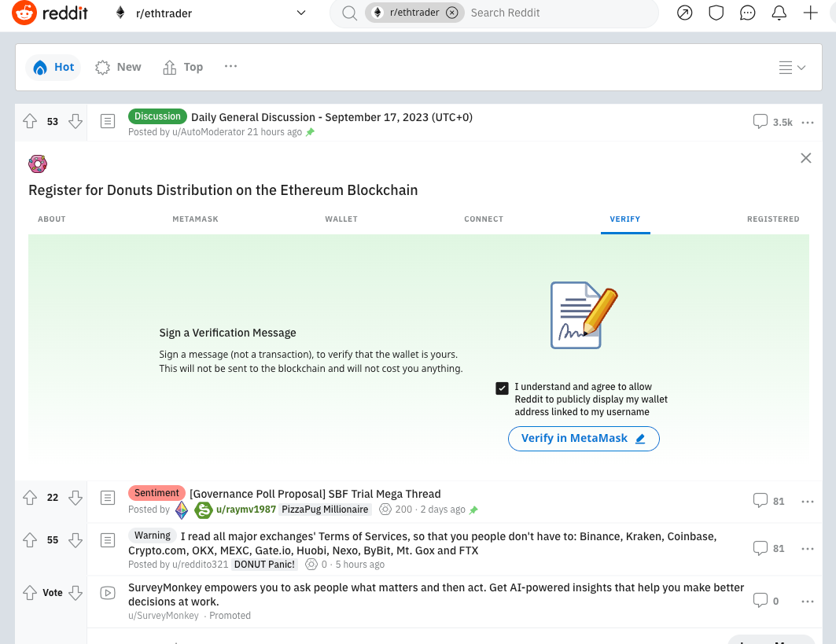Click the PizzaPug Millionaire user flair

pos(325,509)
